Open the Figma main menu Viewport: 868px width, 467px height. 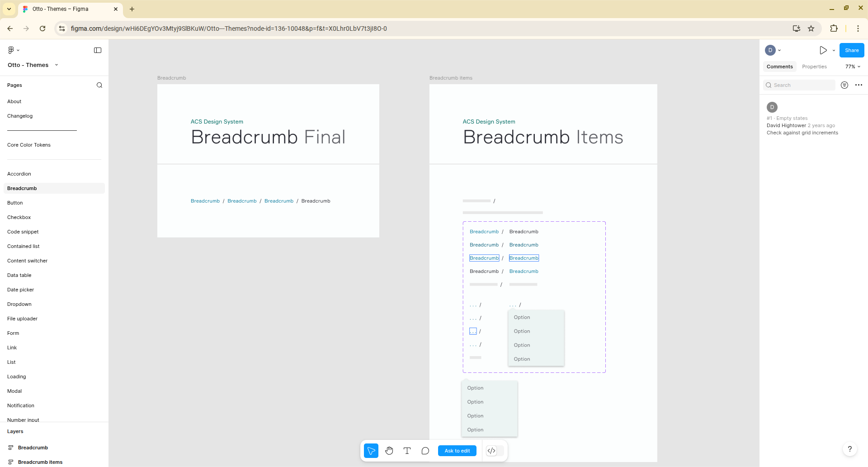point(14,50)
